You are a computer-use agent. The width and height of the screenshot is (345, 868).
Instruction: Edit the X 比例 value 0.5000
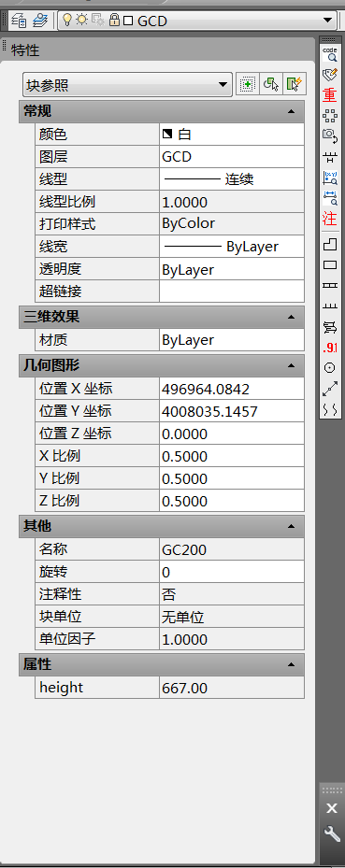click(x=232, y=456)
